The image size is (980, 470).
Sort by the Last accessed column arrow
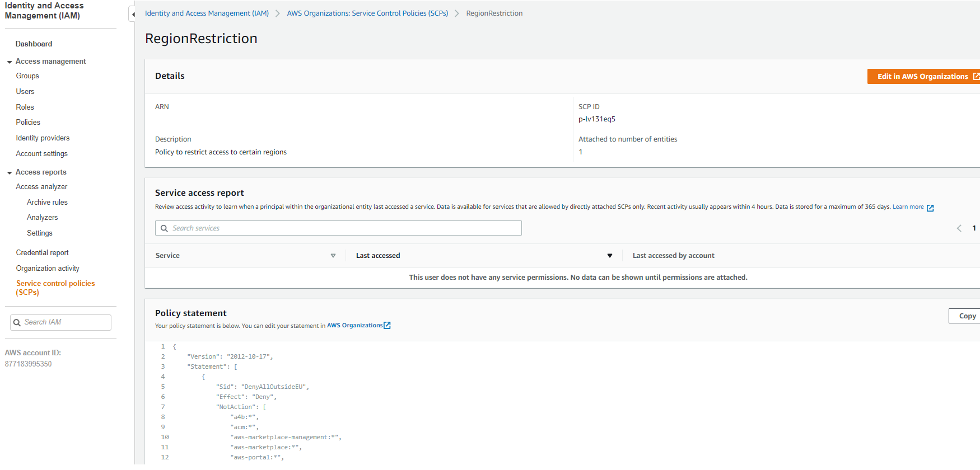point(610,256)
